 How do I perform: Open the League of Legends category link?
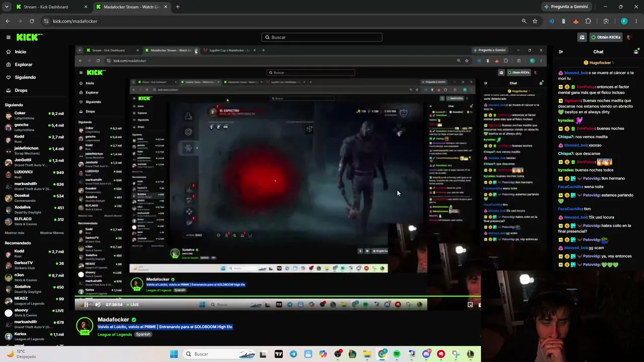(115, 334)
